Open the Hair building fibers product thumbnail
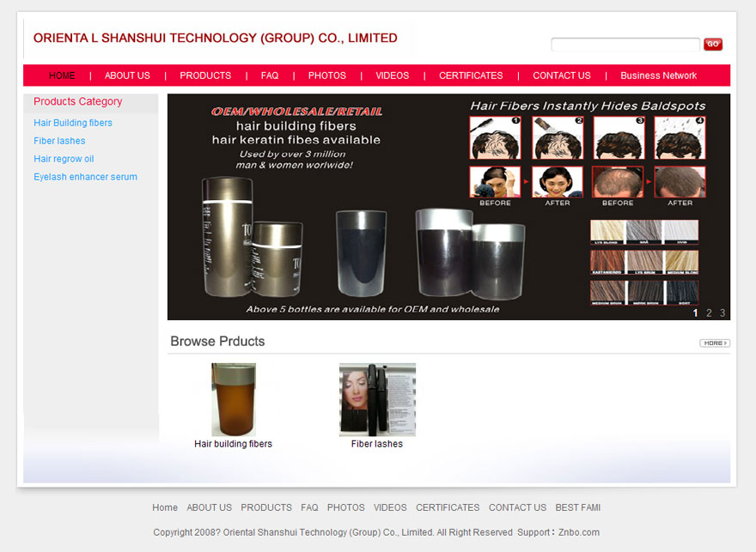The height and width of the screenshot is (552, 756). click(233, 400)
